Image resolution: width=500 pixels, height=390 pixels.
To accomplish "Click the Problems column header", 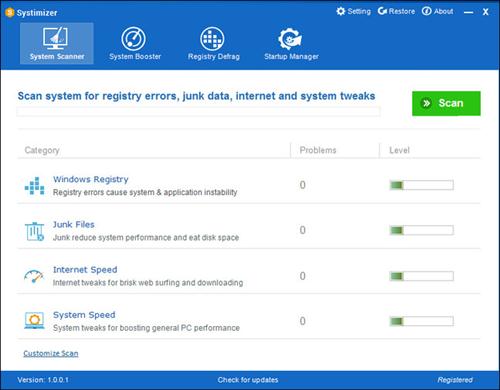I will pyautogui.click(x=318, y=150).
